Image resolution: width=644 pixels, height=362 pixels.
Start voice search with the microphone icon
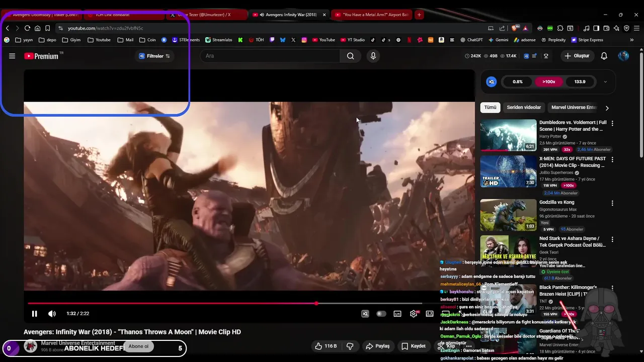[x=373, y=56]
